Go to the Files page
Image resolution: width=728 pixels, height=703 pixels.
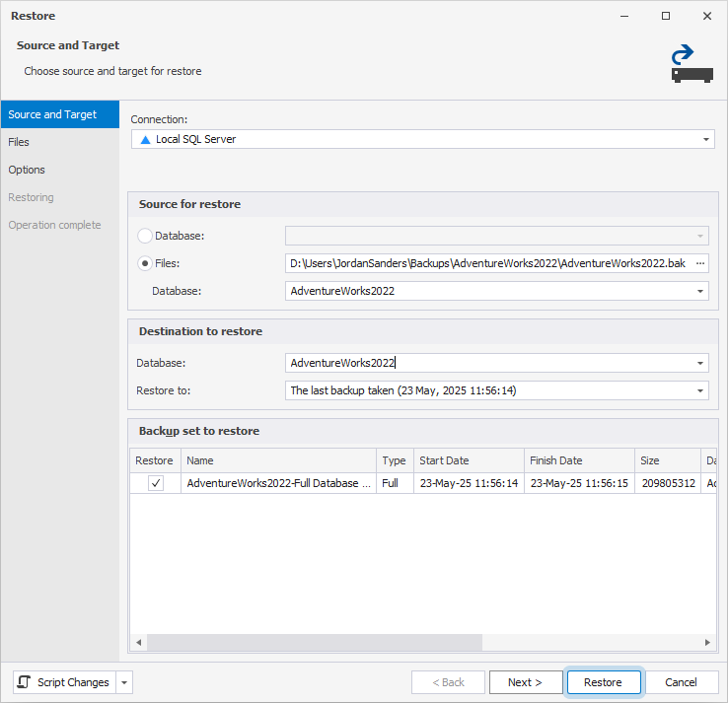point(19,142)
